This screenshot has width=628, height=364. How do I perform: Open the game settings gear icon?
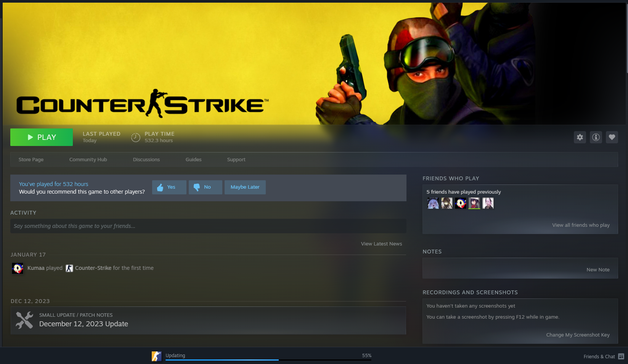(x=580, y=137)
